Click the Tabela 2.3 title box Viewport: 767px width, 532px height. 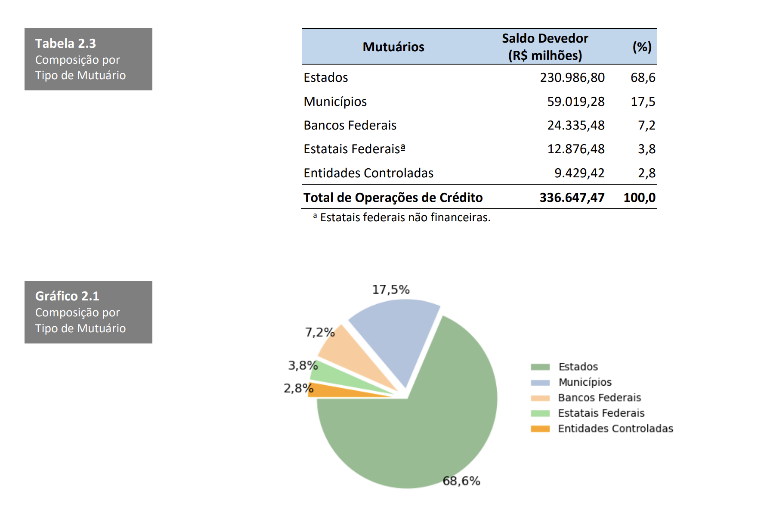click(88, 59)
